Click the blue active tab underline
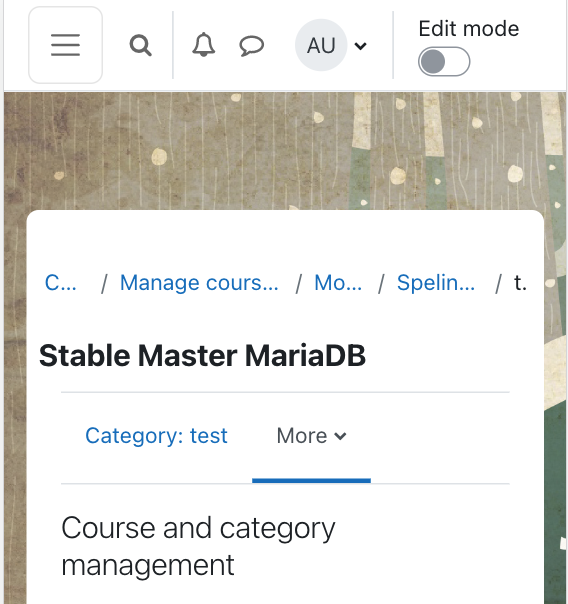The width and height of the screenshot is (568, 604). pos(312,481)
